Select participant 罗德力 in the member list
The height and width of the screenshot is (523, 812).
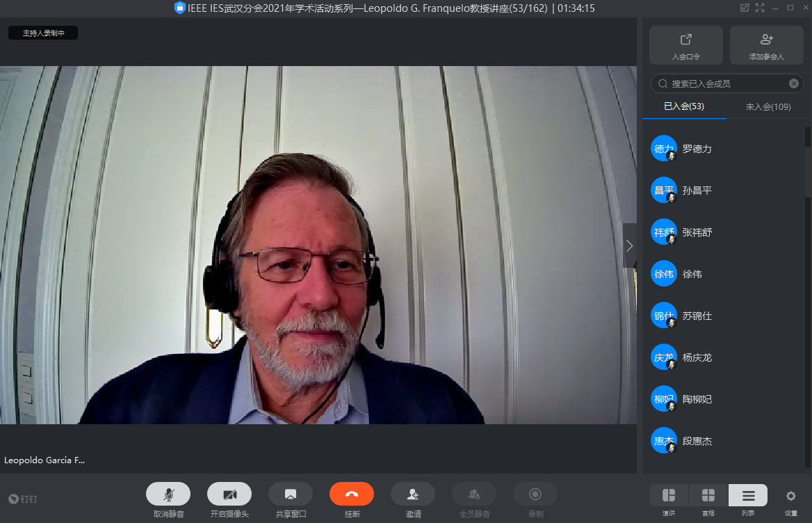point(697,149)
